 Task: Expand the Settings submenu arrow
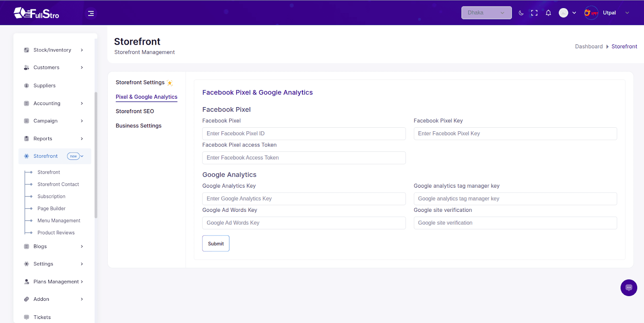pyautogui.click(x=82, y=264)
